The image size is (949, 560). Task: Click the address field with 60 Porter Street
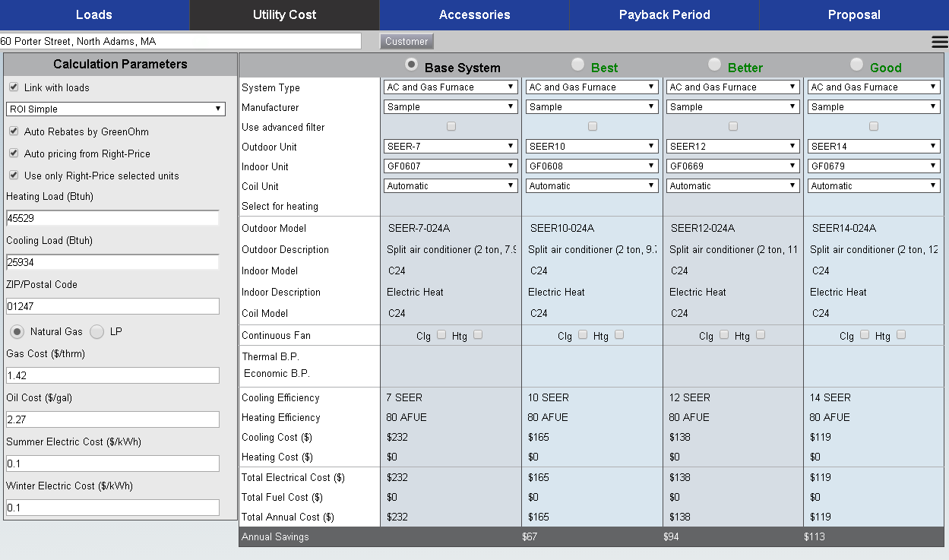pos(181,41)
